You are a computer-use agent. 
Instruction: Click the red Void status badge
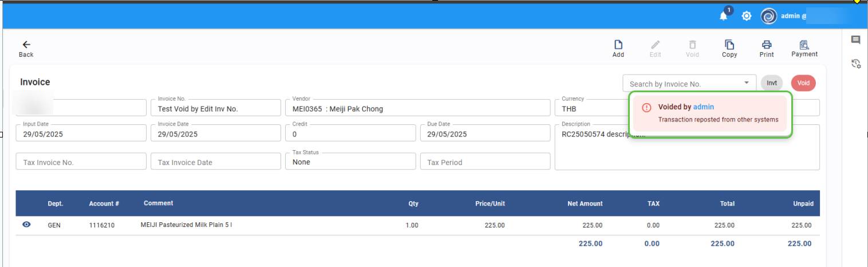(x=803, y=83)
